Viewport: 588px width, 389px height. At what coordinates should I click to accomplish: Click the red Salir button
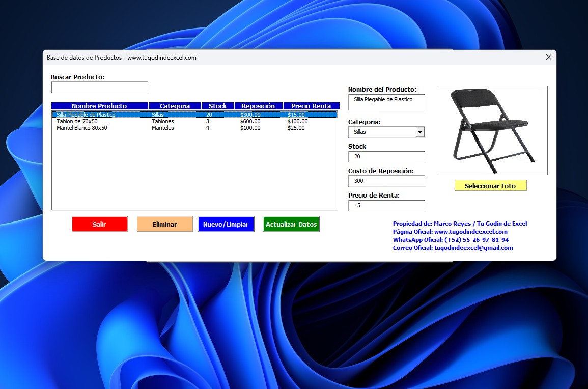(x=100, y=224)
